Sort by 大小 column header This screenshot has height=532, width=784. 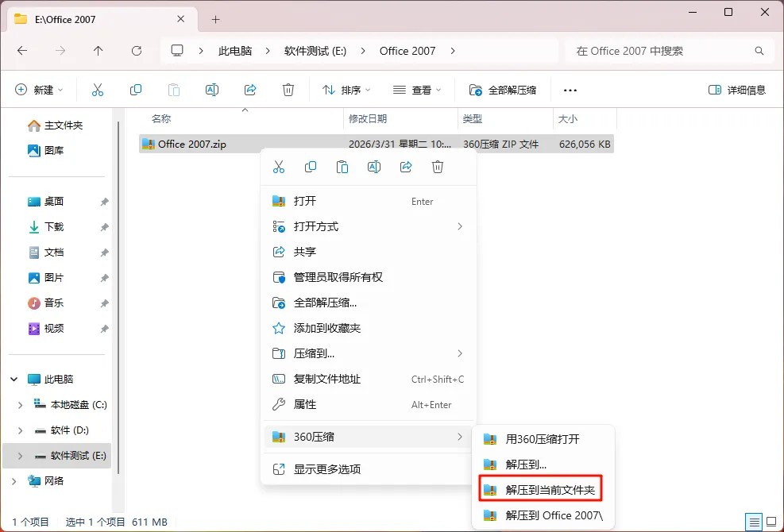(585, 119)
